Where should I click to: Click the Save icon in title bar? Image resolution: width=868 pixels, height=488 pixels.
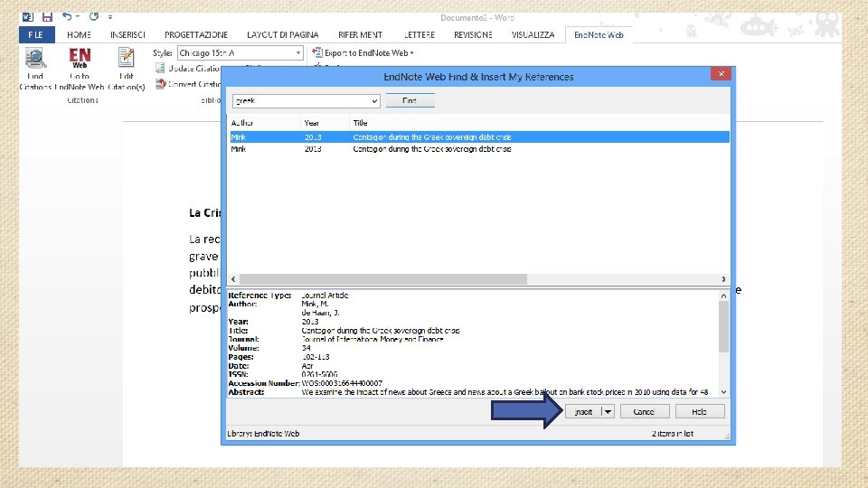click(47, 17)
